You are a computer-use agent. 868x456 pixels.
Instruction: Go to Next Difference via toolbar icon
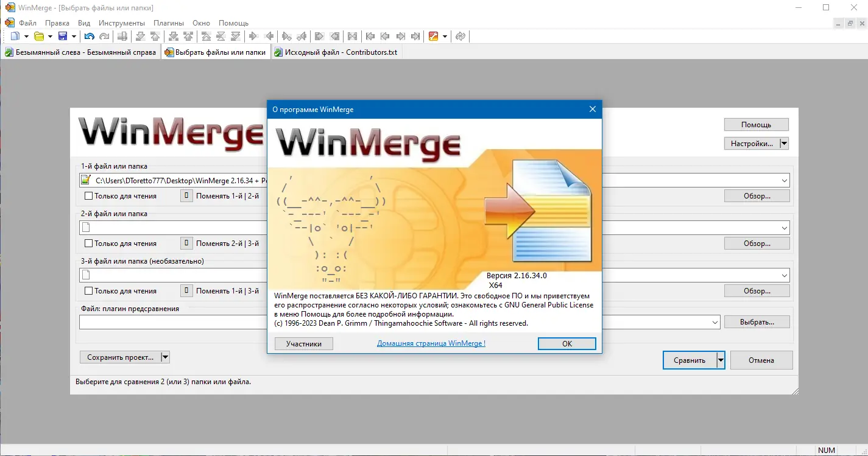[x=141, y=37]
